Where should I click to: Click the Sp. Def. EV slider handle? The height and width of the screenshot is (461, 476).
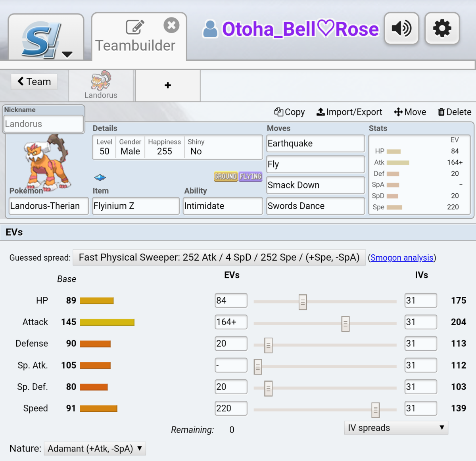tap(269, 388)
